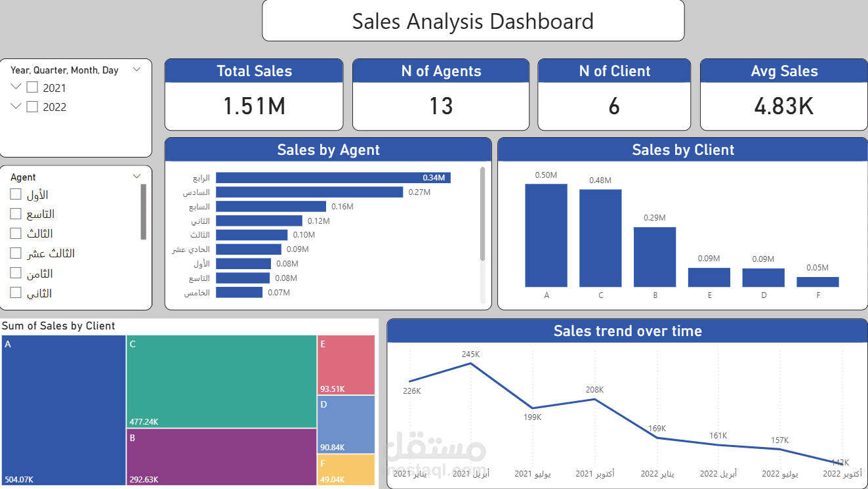Viewport: 868px width, 489px height.
Task: Select client E column in Sales by Client
Action: (x=709, y=278)
